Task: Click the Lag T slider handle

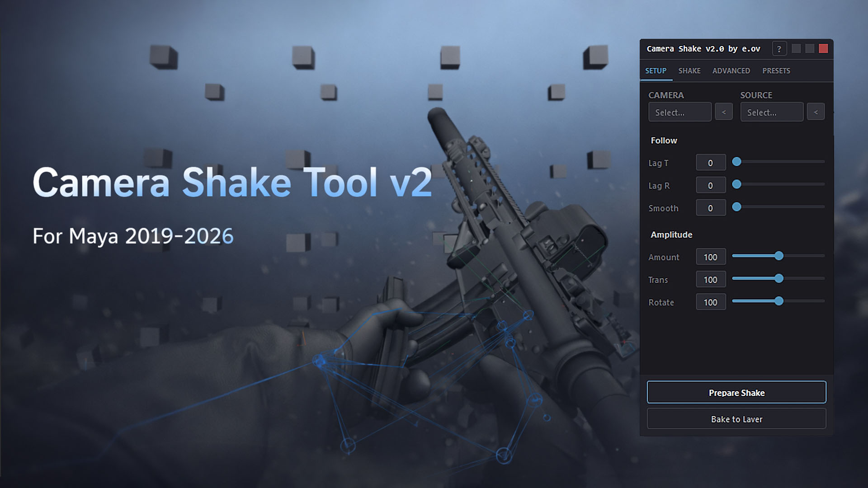Action: click(736, 162)
